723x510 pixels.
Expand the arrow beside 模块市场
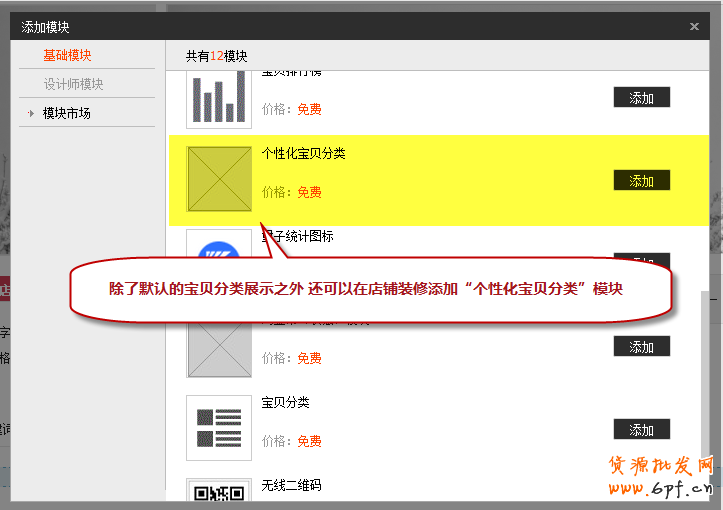click(x=31, y=114)
